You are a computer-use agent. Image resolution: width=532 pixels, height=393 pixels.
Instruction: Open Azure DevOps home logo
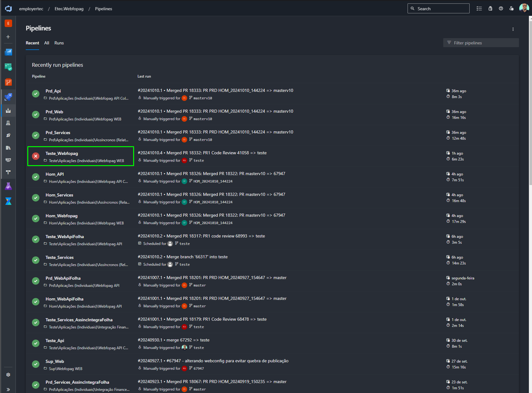[8, 9]
